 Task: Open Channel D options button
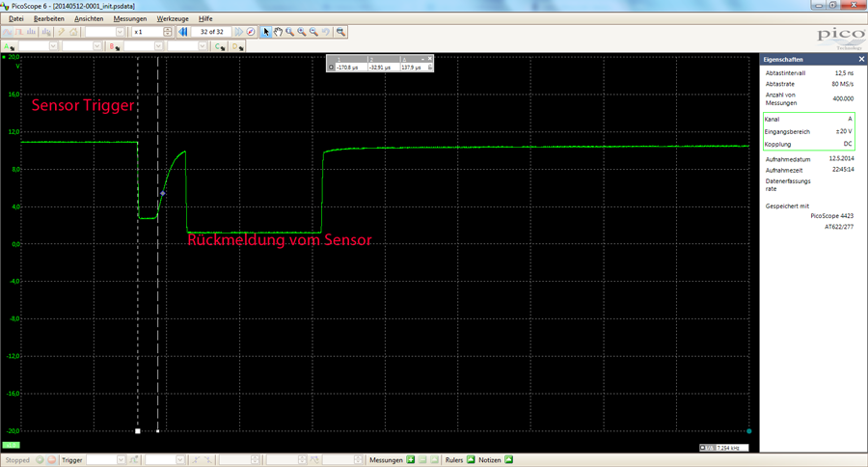(237, 46)
